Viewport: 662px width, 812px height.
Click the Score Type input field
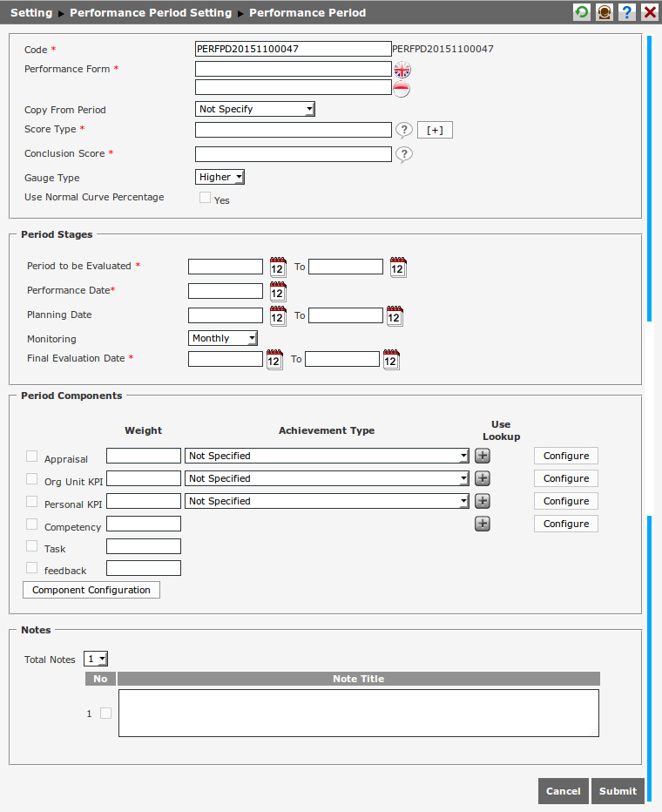[293, 130]
